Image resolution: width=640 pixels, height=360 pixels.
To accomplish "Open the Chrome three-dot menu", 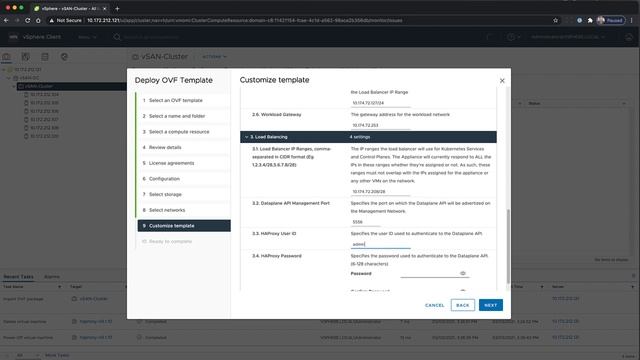I will 631,20.
